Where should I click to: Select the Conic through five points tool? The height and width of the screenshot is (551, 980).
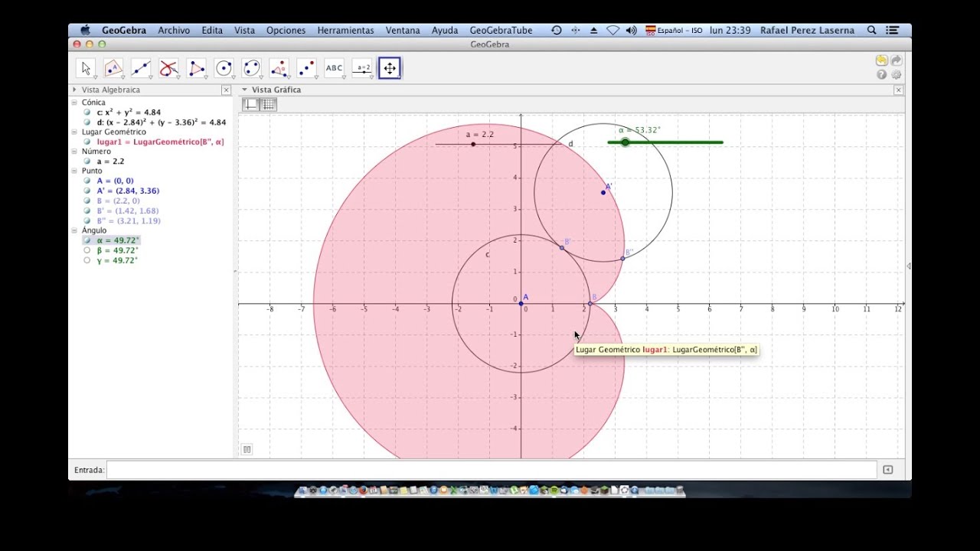[x=251, y=68]
